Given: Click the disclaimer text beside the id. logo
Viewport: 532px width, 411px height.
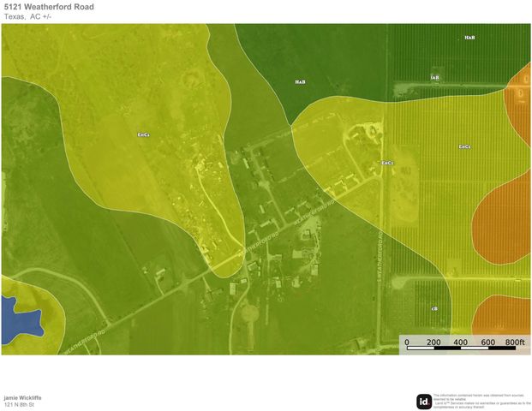Looking at the screenshot, I should pos(481,400).
